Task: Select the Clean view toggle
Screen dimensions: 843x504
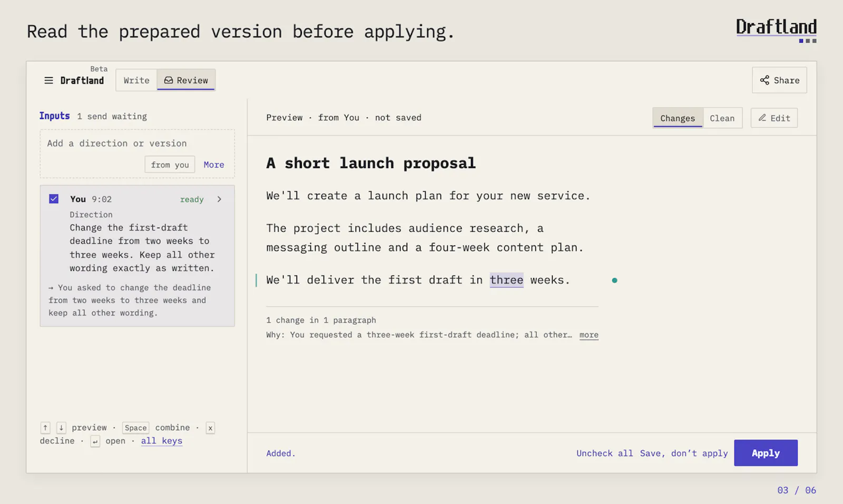Action: click(722, 118)
